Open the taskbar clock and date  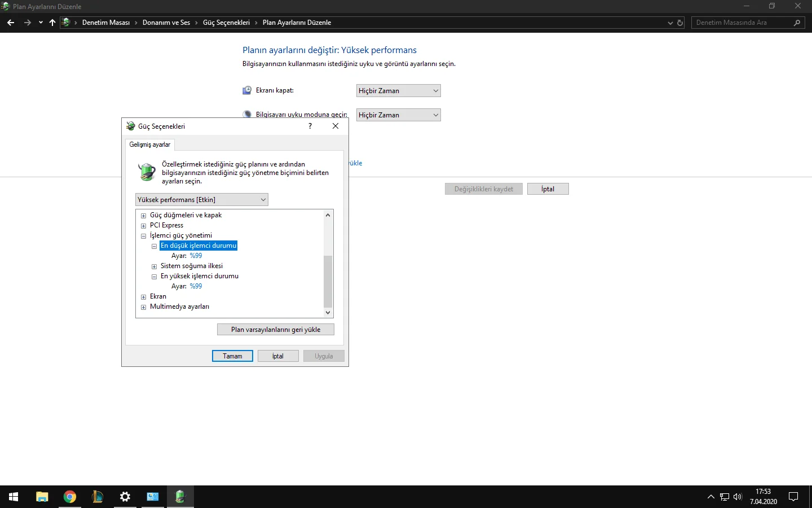(764, 497)
